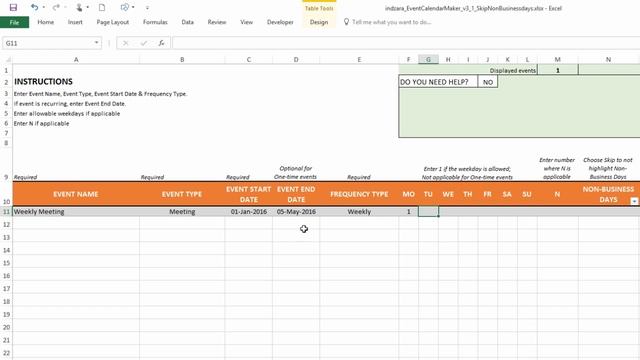This screenshot has width=640, height=360.
Task: Click the WE weekday header cell
Action: pyautogui.click(x=448, y=194)
